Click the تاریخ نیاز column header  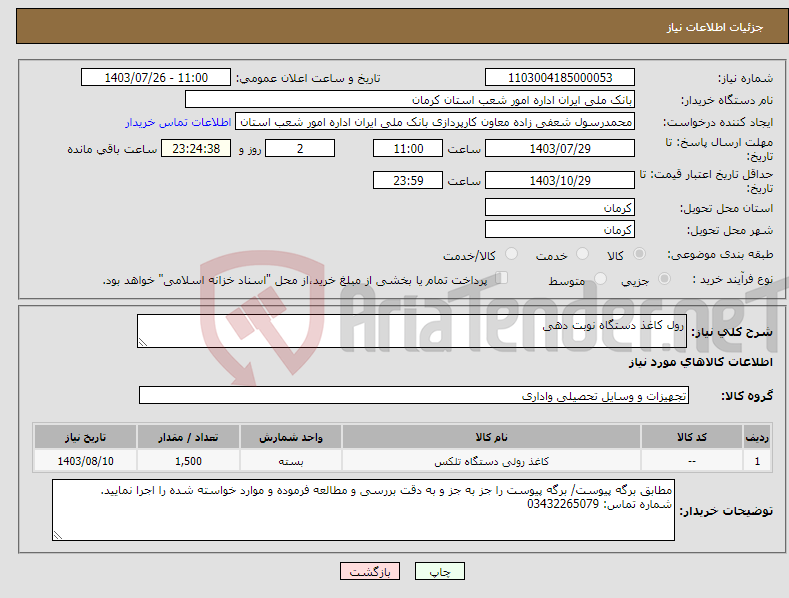click(85, 437)
